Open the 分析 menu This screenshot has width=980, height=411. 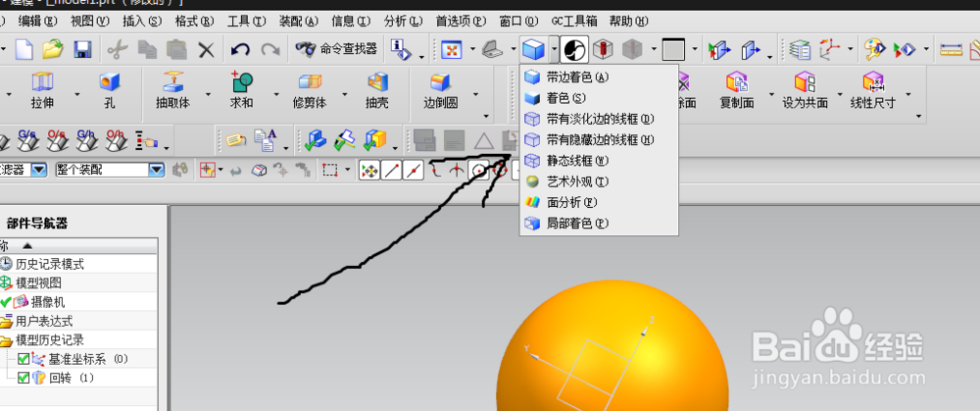(404, 22)
